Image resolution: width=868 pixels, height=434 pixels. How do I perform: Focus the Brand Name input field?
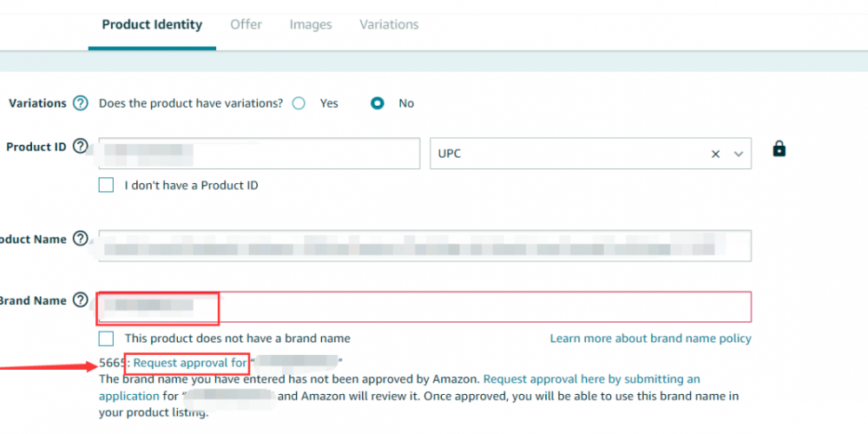click(x=425, y=306)
